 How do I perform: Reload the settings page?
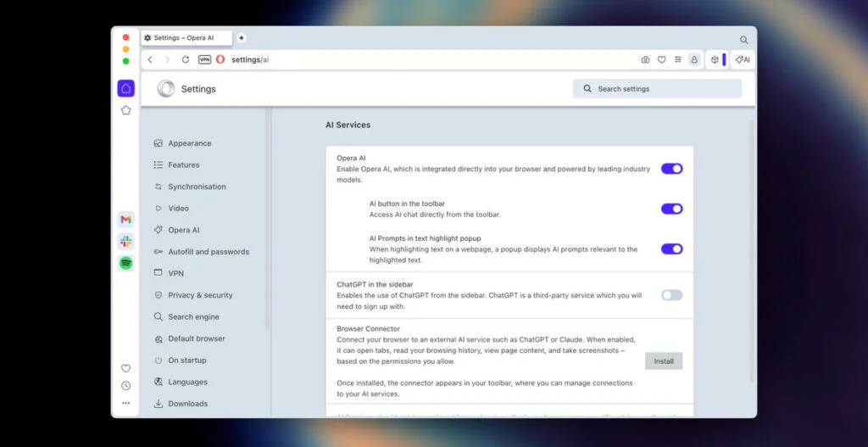click(x=186, y=60)
